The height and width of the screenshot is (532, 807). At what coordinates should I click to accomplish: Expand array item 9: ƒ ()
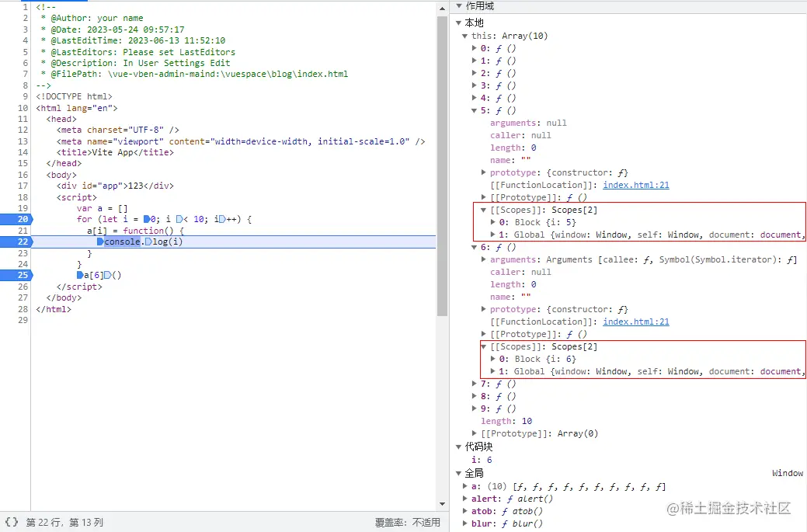click(x=475, y=408)
